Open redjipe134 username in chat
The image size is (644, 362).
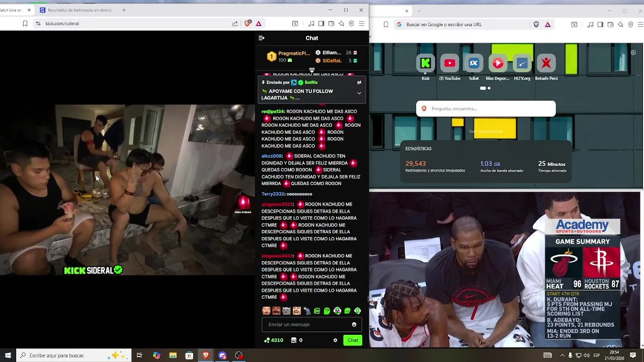point(273,112)
